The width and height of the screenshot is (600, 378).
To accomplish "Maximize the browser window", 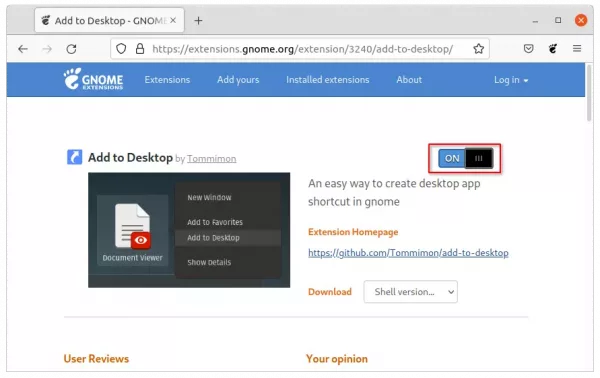I will pos(558,20).
